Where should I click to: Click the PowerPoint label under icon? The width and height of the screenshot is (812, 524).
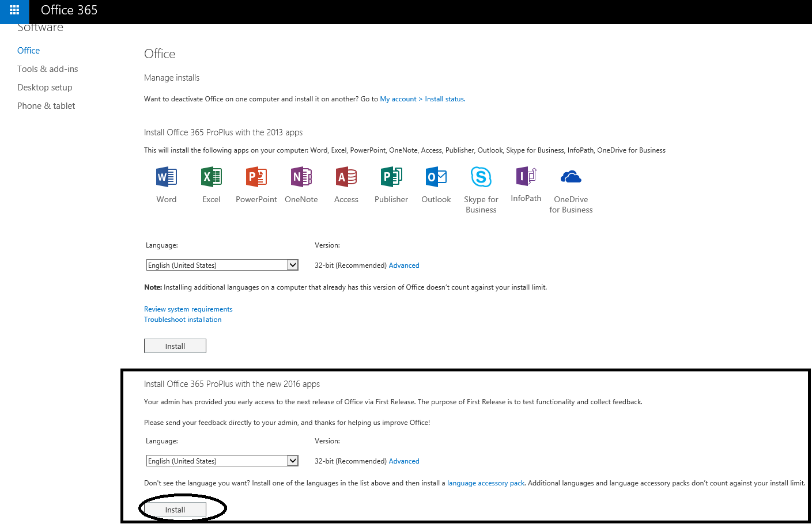pyautogui.click(x=256, y=199)
